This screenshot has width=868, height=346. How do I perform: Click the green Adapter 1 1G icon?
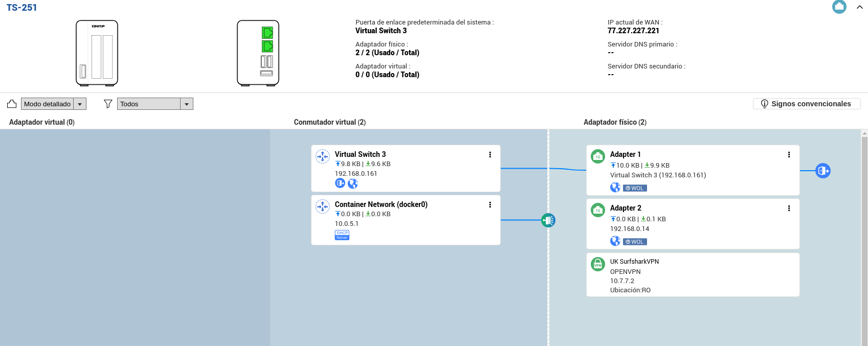point(598,156)
